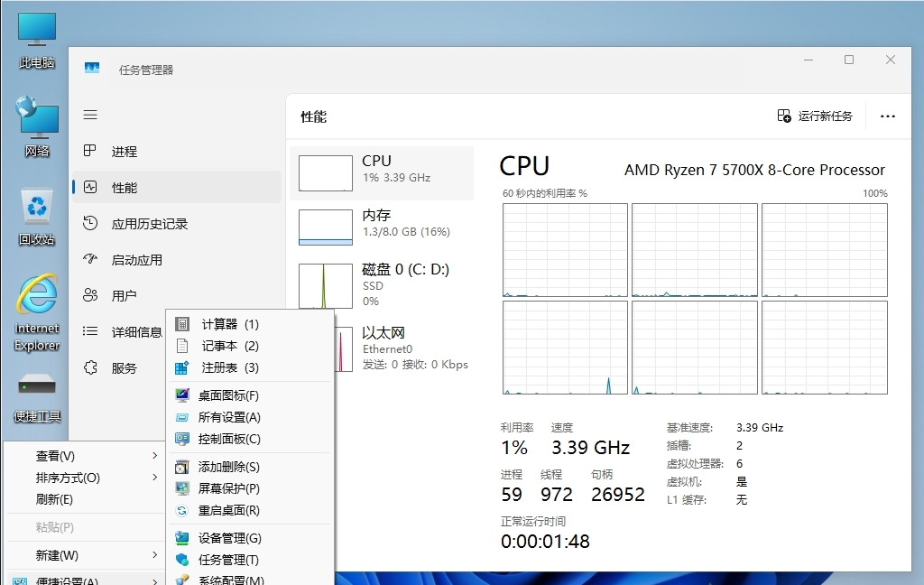Click the 972 threads count
The height and width of the screenshot is (585, 924).
[x=556, y=494]
